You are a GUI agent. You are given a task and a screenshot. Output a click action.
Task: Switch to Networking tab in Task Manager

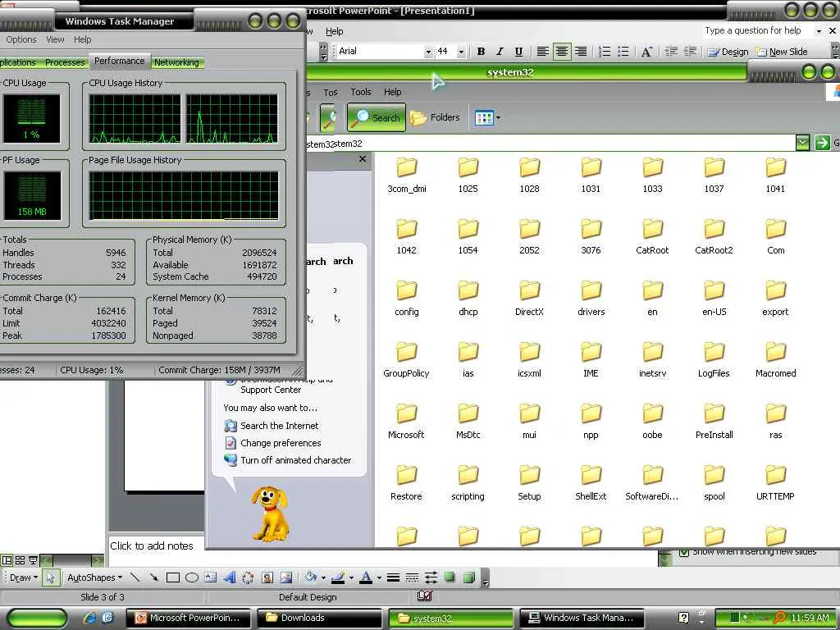tap(176, 62)
